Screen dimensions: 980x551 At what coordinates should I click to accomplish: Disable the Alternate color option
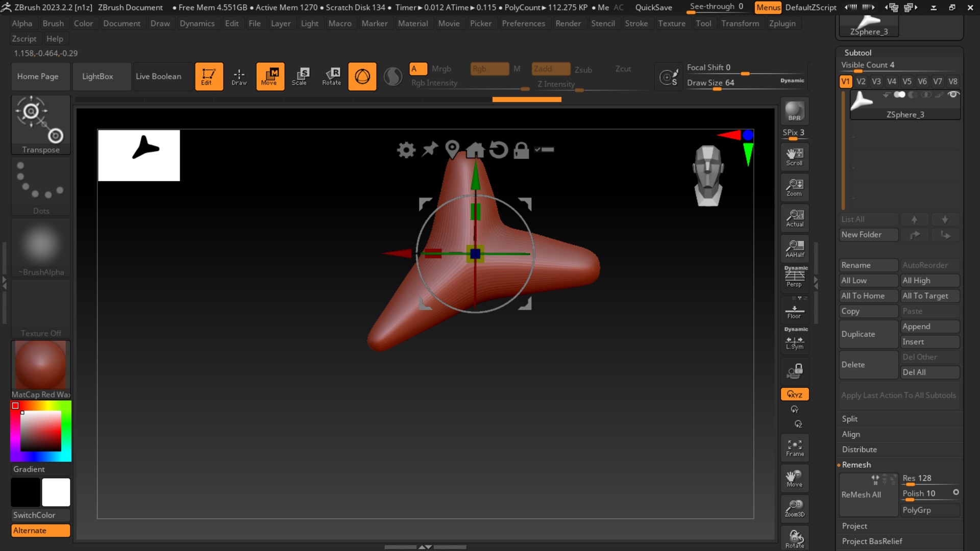[41, 531]
